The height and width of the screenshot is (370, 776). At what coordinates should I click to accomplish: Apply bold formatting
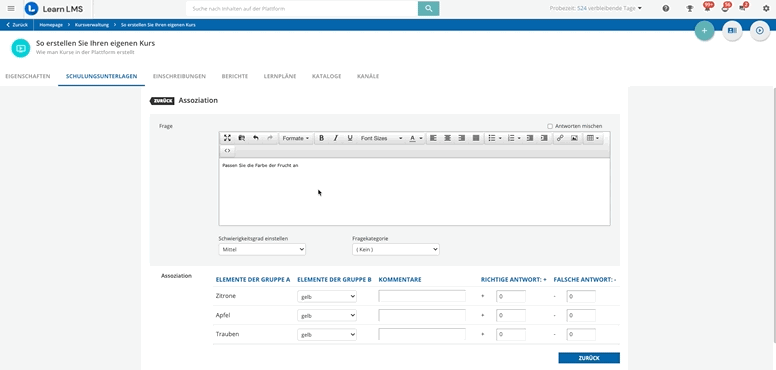(321, 138)
